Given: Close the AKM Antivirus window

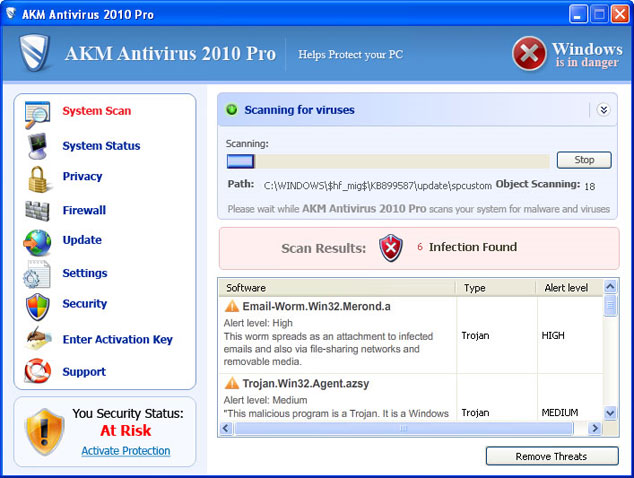Looking at the screenshot, I should click(619, 14).
